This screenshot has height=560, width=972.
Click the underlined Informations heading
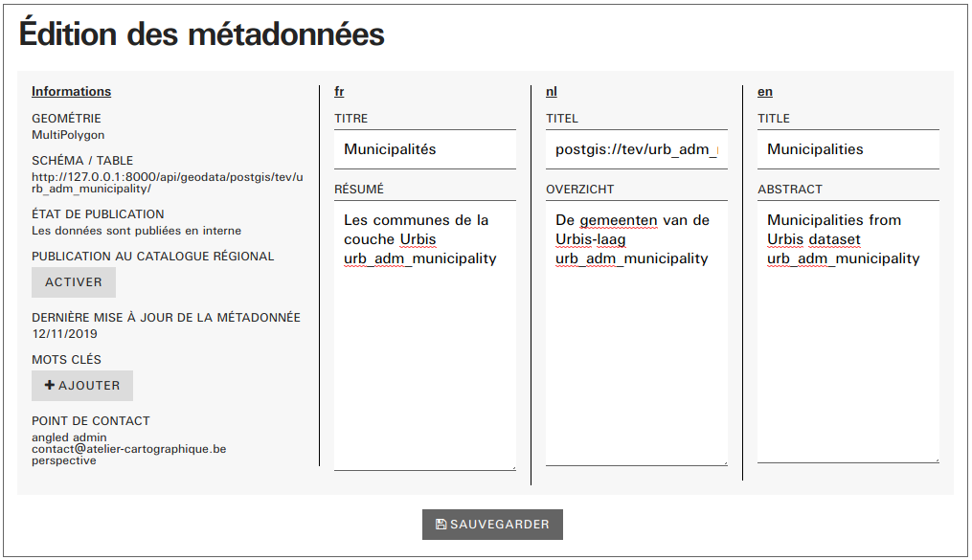point(71,92)
